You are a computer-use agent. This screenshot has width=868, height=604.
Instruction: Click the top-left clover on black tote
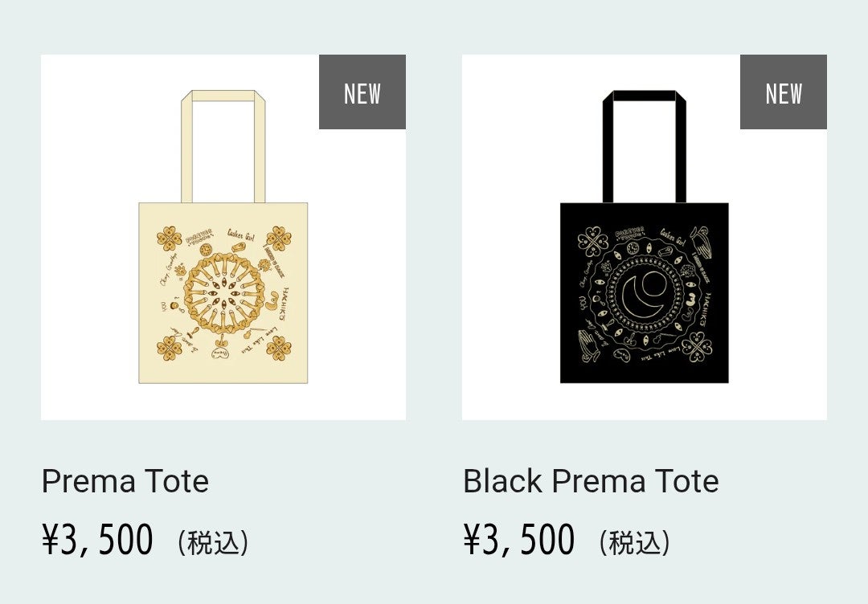(x=594, y=238)
